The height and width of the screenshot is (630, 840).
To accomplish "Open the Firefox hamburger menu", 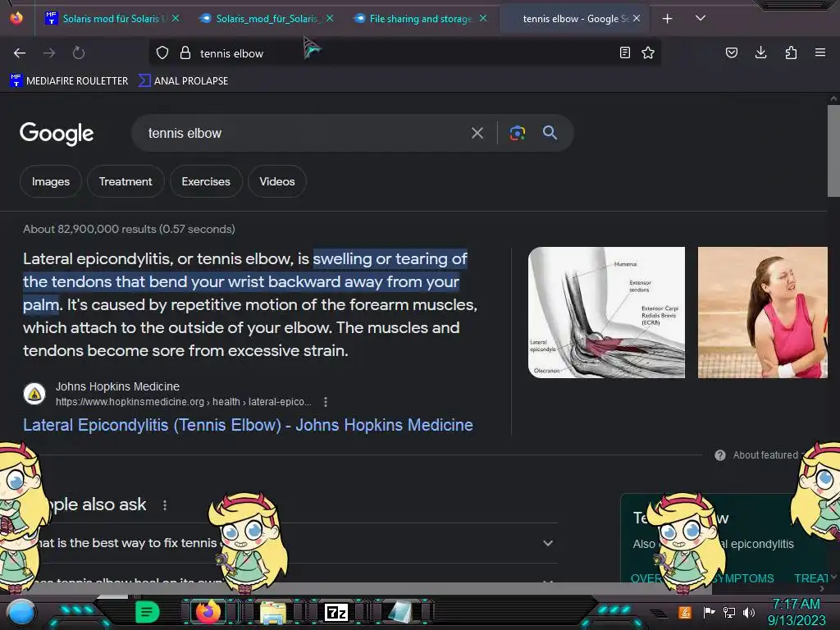I will (820, 52).
